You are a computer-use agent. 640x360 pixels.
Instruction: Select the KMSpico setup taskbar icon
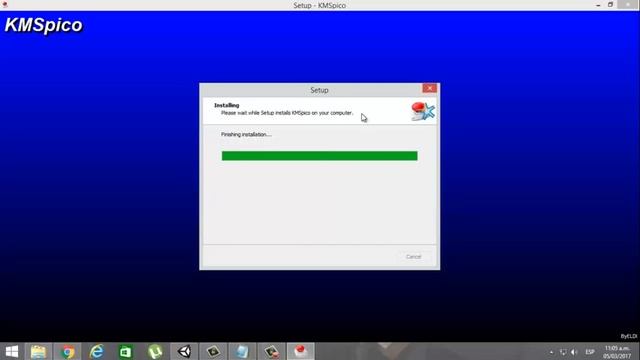coord(300,351)
